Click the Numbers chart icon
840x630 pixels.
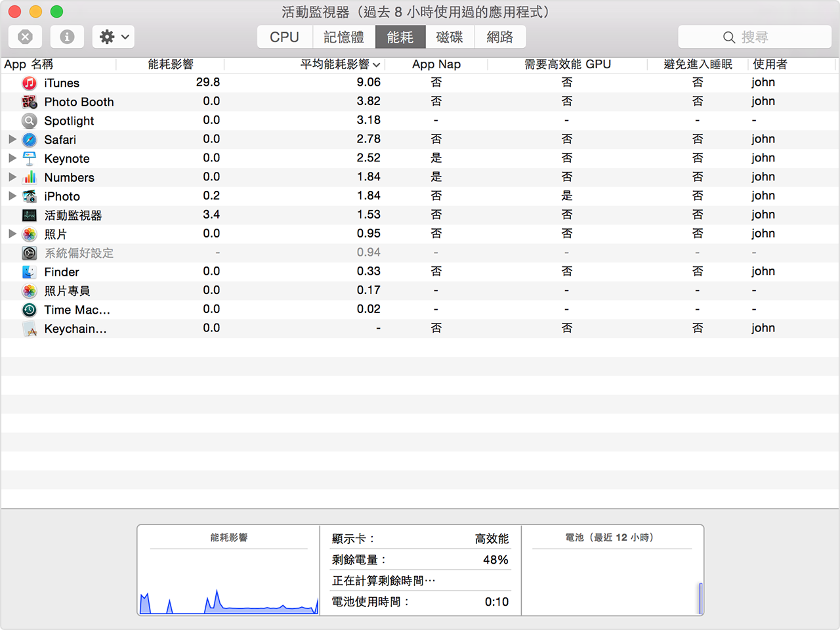coord(30,177)
